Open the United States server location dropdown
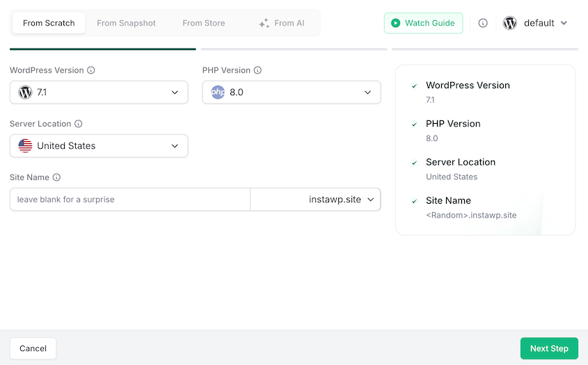 point(99,146)
